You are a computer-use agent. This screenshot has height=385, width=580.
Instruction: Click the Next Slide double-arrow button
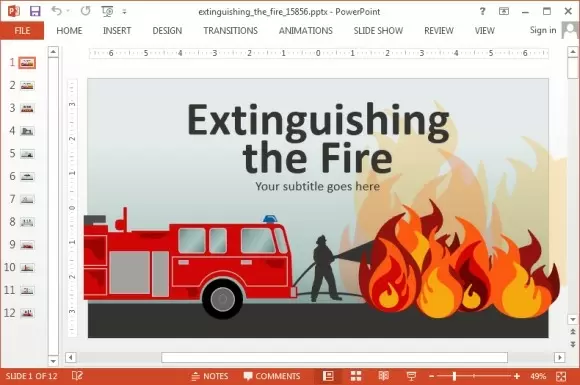point(573,344)
